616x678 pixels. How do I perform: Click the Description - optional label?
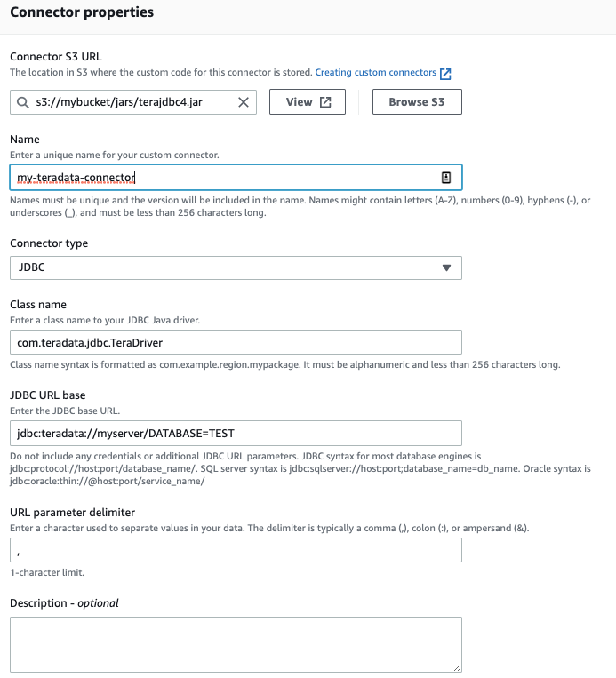tap(64, 603)
